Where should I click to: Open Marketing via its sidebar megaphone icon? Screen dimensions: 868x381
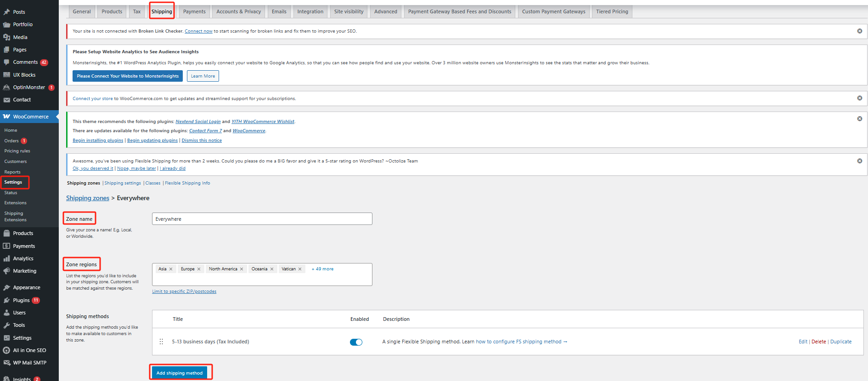[6, 271]
